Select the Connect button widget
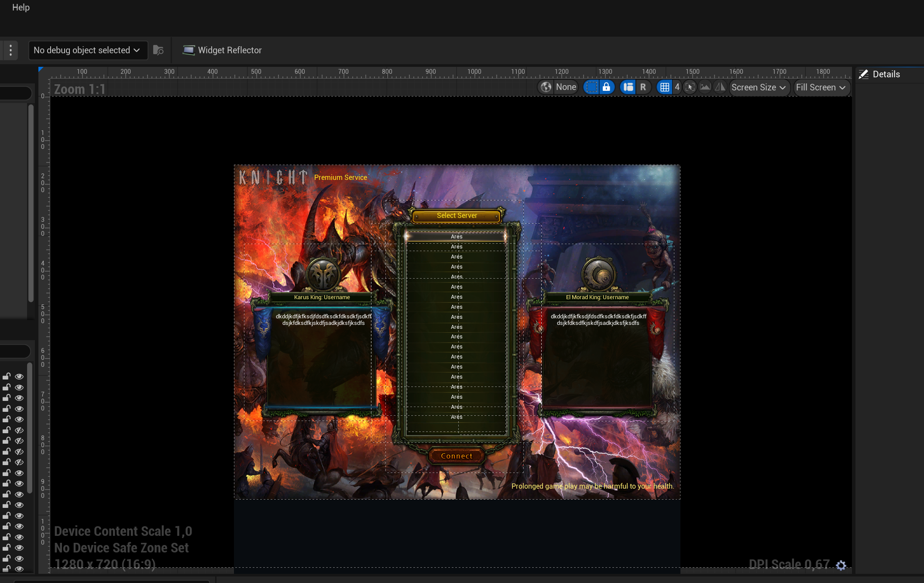This screenshot has height=583, width=924. point(457,456)
